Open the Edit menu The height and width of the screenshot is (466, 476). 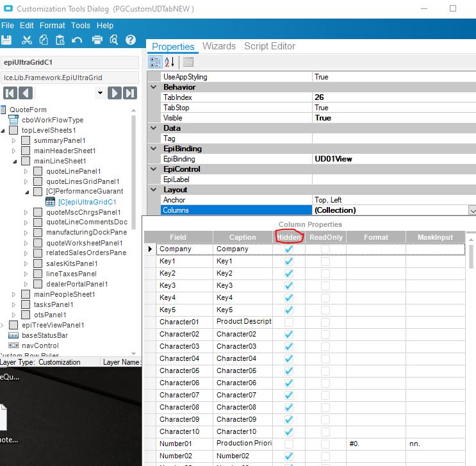[x=27, y=26]
